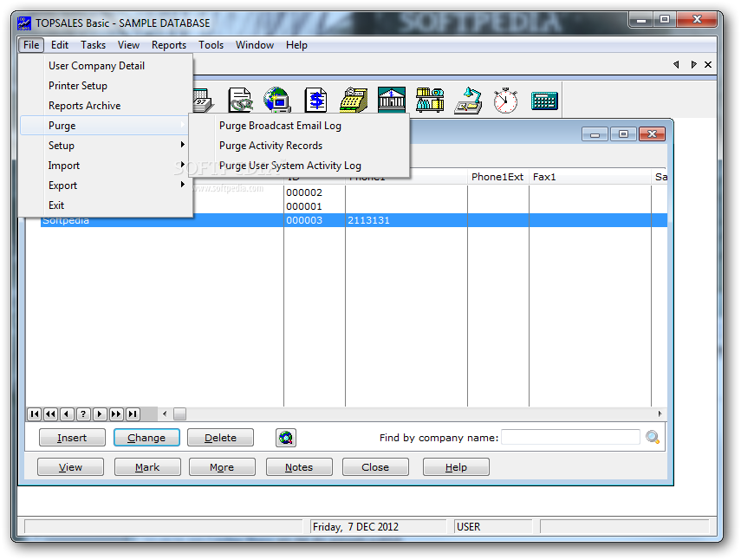This screenshot has height=560, width=741.
Task: Expand the Purge submenu
Action: click(106, 126)
